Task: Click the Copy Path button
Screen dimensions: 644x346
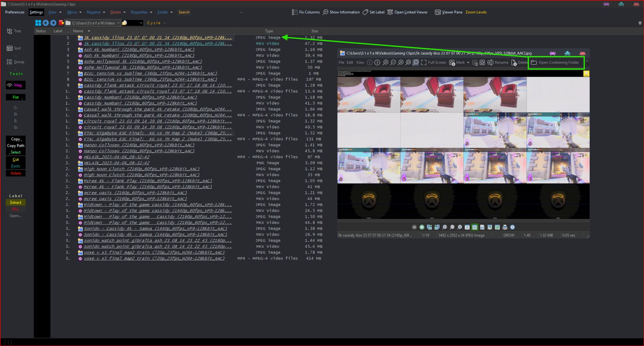Action: (x=15, y=146)
